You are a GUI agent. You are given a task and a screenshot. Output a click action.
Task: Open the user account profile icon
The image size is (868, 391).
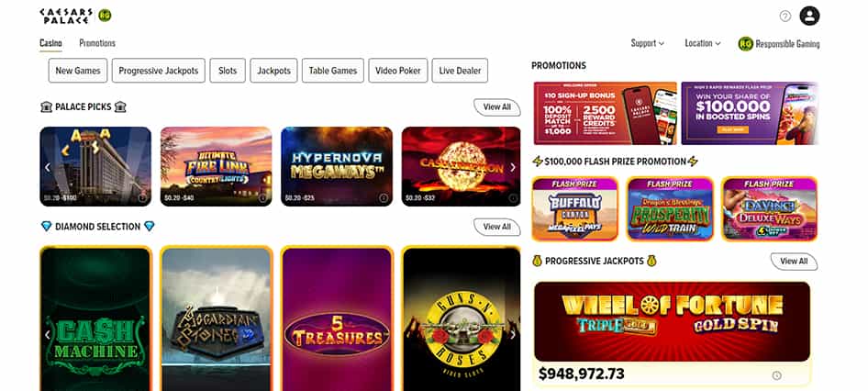[809, 16]
